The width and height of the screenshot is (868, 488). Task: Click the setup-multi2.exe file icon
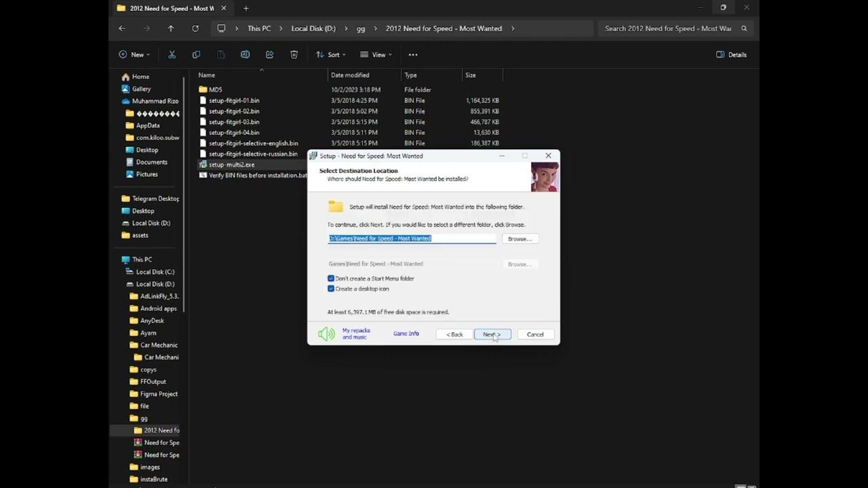point(203,165)
